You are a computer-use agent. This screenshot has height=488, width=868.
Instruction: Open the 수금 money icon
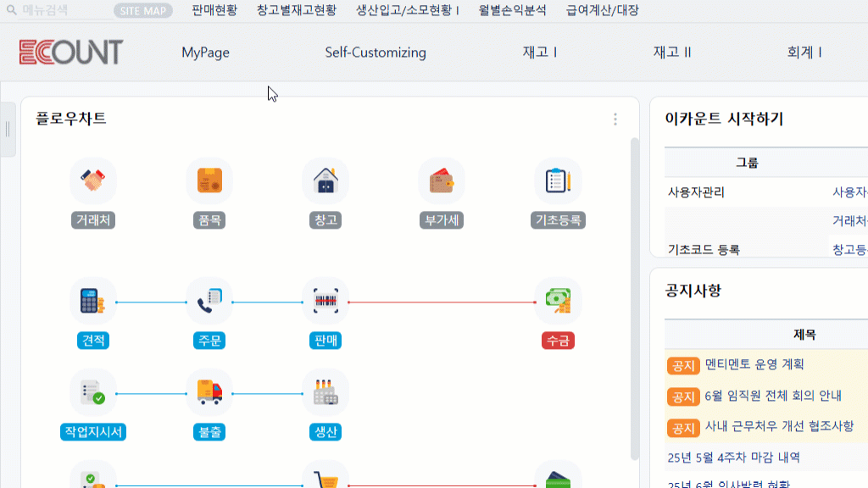point(558,301)
